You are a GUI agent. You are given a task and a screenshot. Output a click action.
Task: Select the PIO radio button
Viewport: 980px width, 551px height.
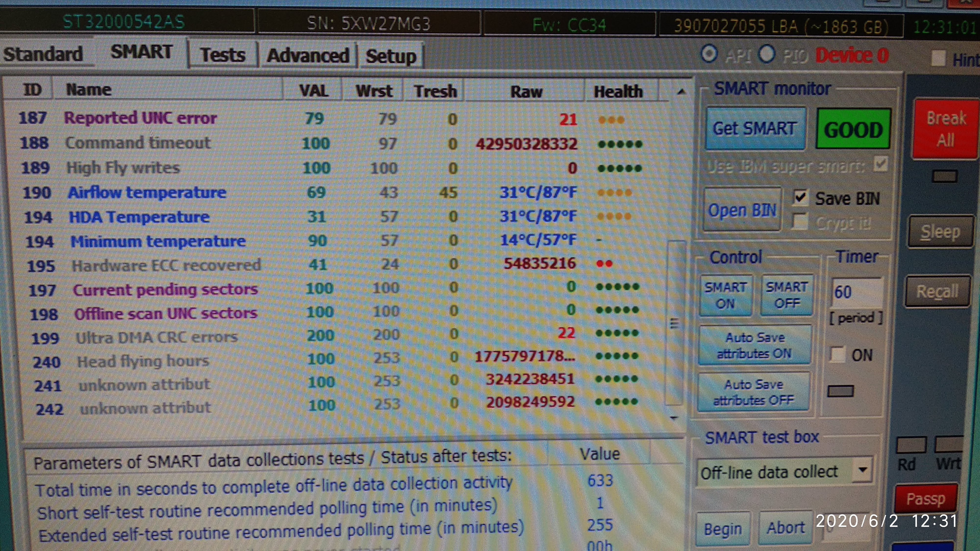click(767, 54)
